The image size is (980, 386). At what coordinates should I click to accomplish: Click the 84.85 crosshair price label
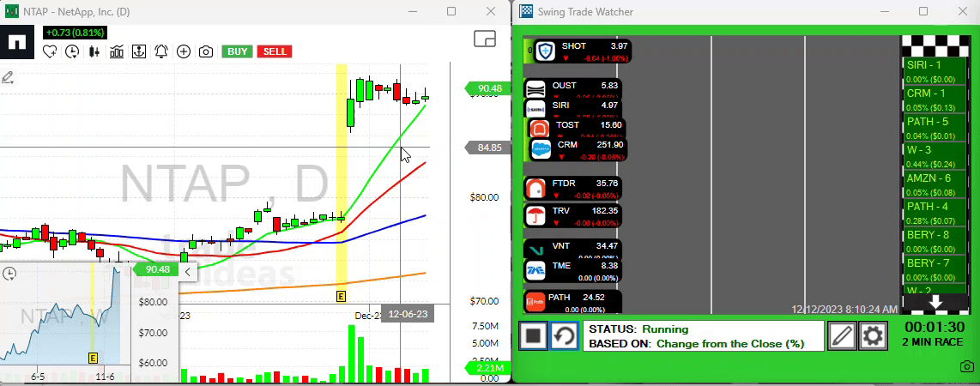tap(487, 148)
